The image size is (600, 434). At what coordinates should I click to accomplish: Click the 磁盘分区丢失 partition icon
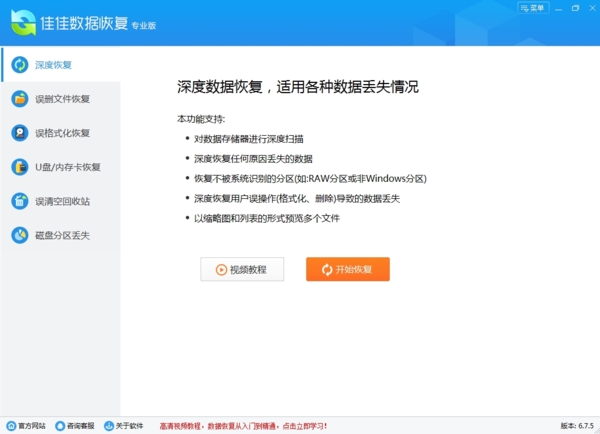19,235
